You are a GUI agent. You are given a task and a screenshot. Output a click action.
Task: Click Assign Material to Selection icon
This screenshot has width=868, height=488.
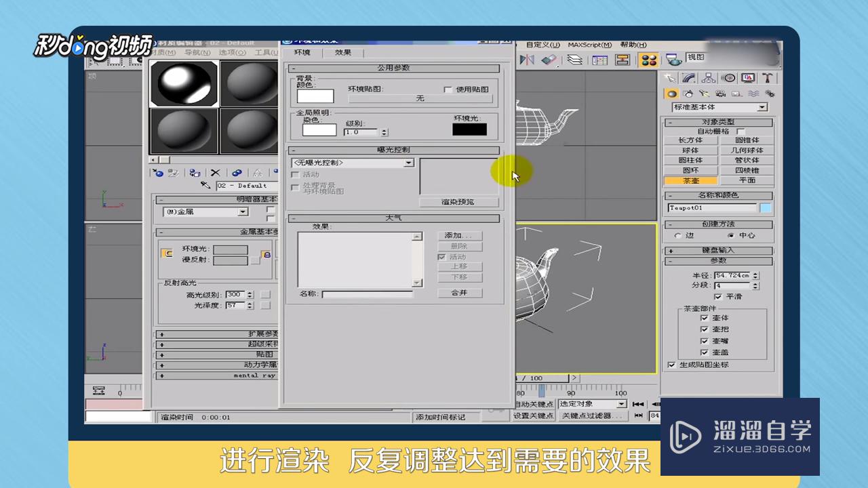point(195,173)
